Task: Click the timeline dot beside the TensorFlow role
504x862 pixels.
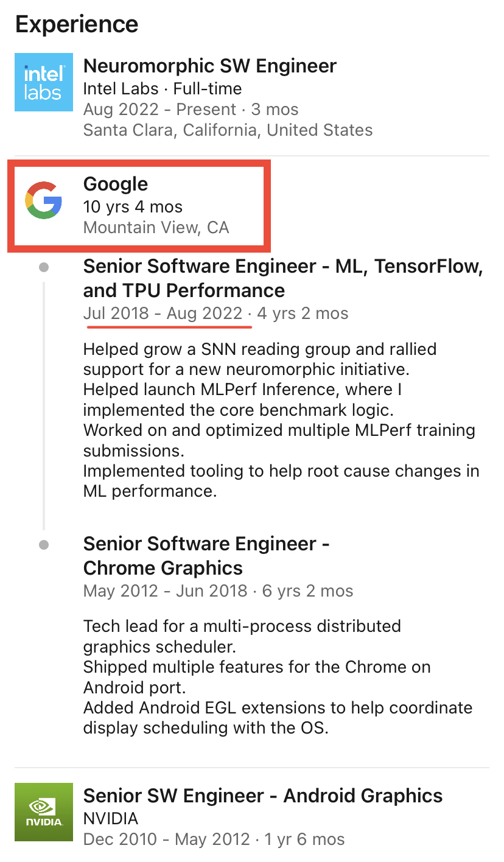Action: coord(44,267)
